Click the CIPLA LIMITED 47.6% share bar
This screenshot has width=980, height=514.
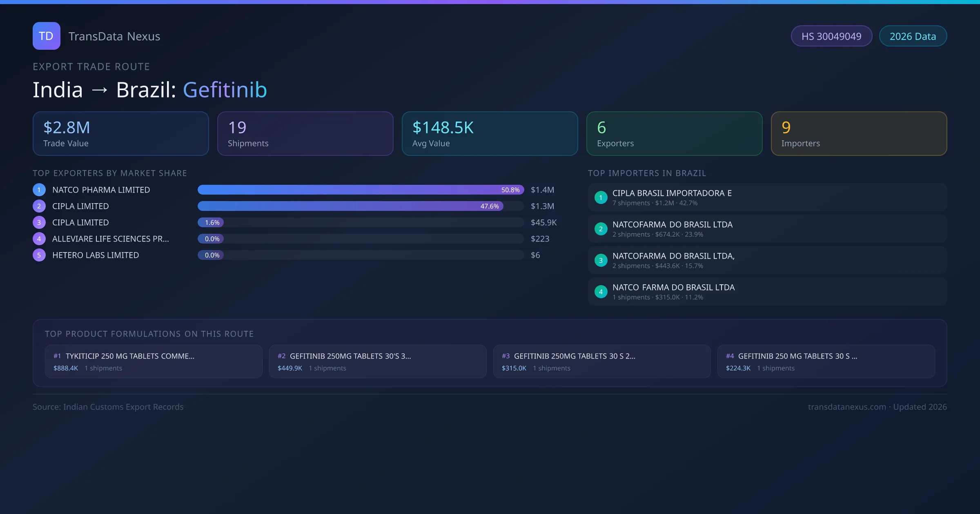tap(350, 206)
